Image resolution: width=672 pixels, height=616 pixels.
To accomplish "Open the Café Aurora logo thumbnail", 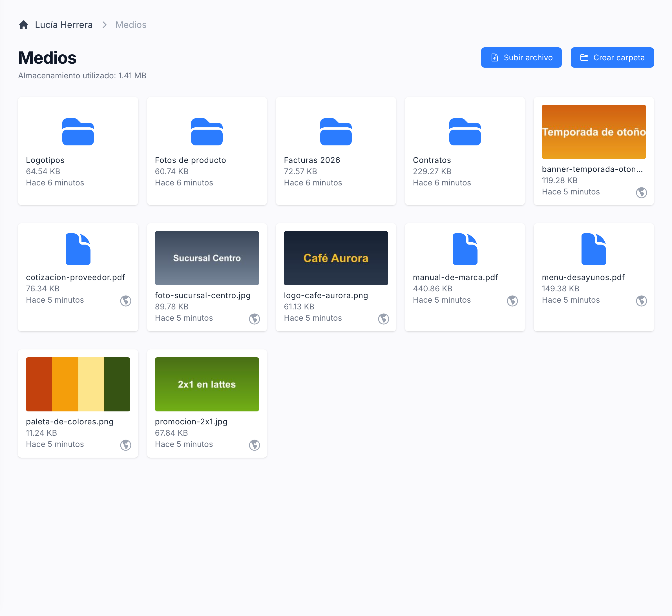I will [336, 258].
